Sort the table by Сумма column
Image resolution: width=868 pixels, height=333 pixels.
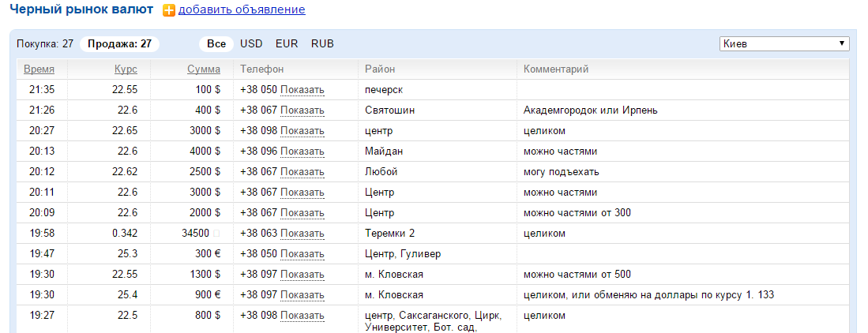coord(204,69)
